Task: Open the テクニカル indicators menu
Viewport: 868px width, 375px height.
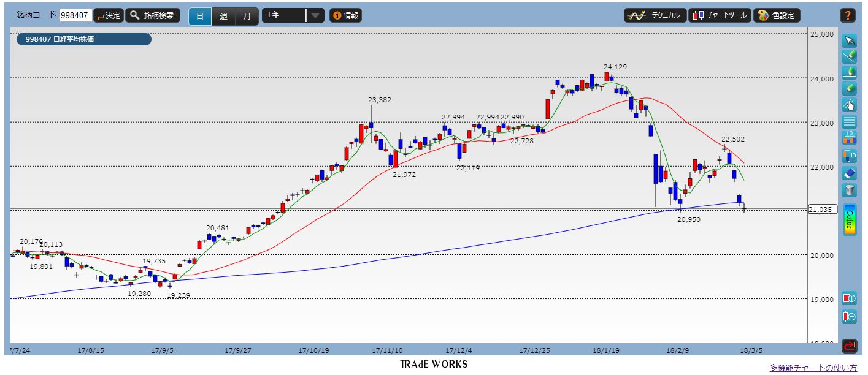Action: coord(655,15)
